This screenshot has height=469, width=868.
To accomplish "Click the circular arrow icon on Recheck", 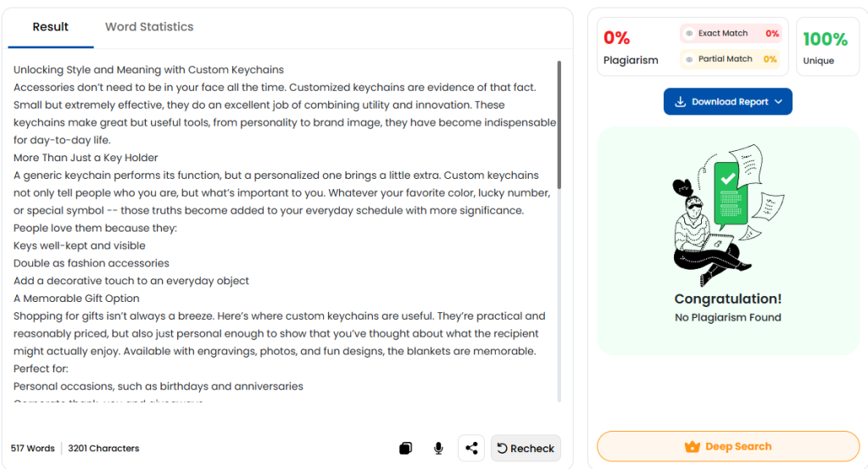I will point(502,449).
